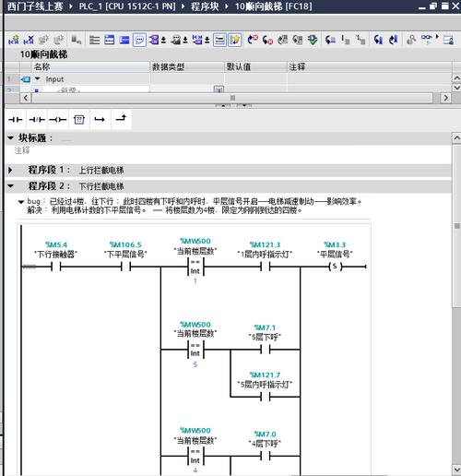Click the red-X forward arrow error icon

pyautogui.click(x=267, y=40)
